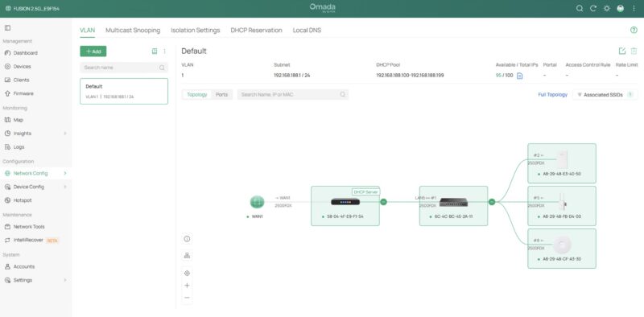Open the top bar more options menu

point(634,9)
